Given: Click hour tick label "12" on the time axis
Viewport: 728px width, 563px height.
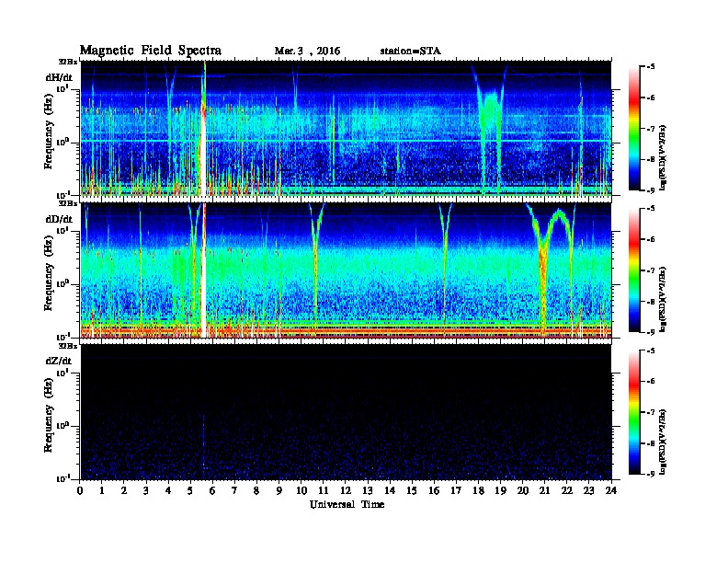Looking at the screenshot, I should click(346, 491).
